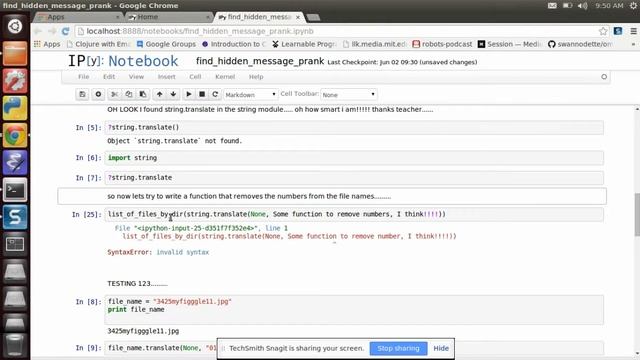Open the Terminal from the dock

coord(15,190)
